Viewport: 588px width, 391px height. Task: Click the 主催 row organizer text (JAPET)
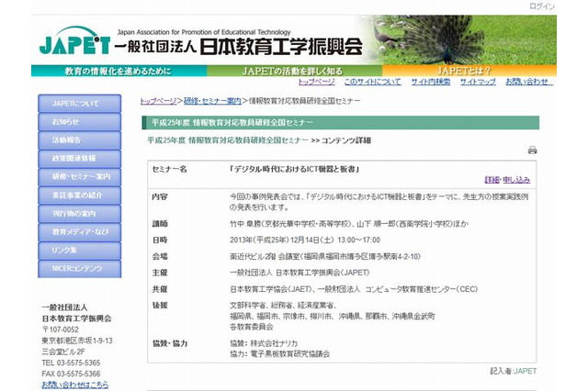pyautogui.click(x=300, y=273)
